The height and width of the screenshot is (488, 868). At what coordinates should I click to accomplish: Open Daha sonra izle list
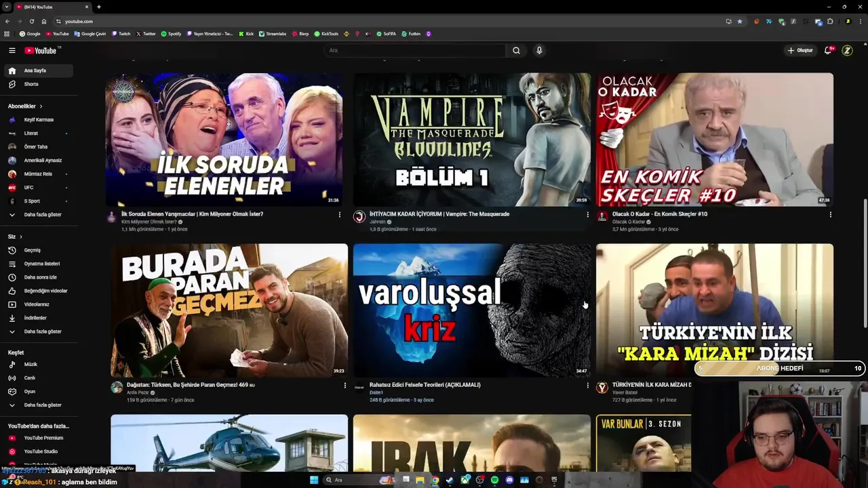pos(38,277)
